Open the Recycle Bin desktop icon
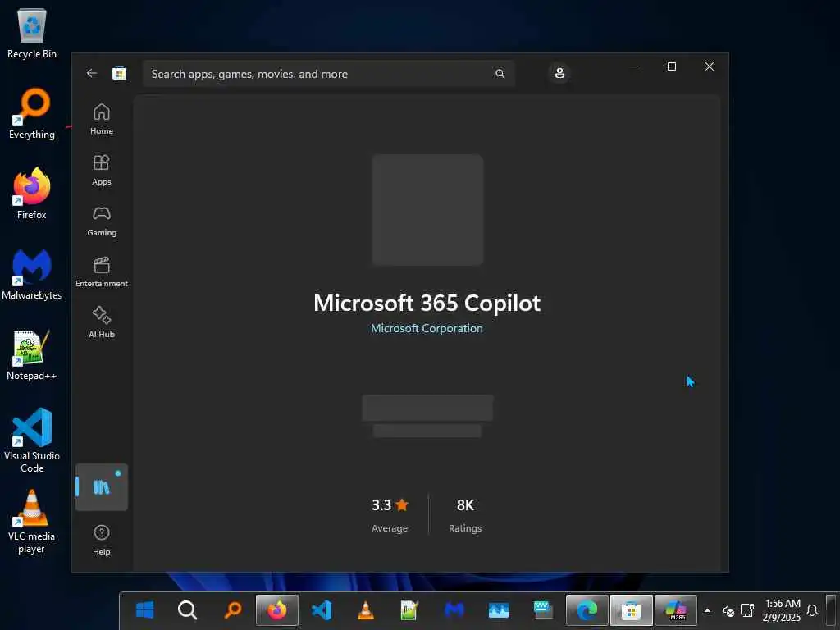Viewport: 840px width, 630px height. (32, 33)
